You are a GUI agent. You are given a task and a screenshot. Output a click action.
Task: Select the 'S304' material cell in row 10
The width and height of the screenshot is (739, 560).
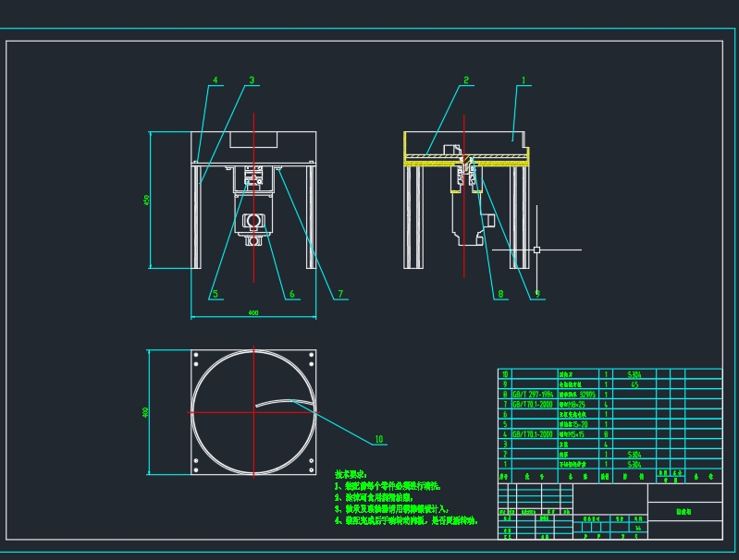[634, 374]
